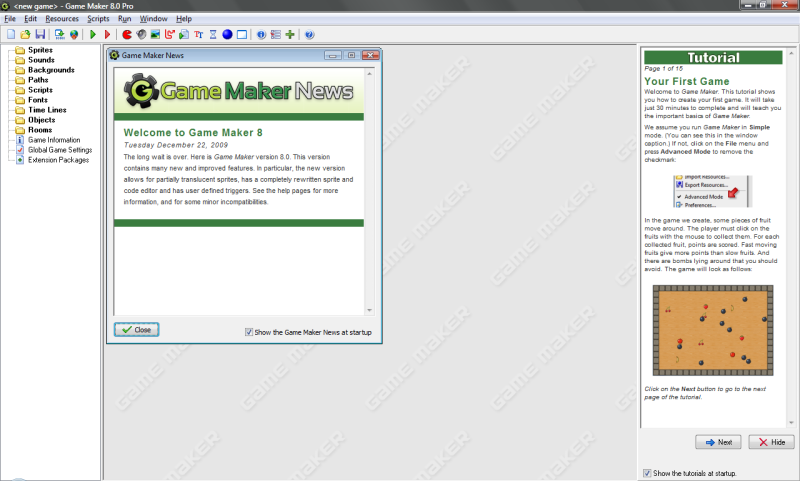Click the tutorial scrollbar down arrow
800x481 pixels.
(791, 422)
